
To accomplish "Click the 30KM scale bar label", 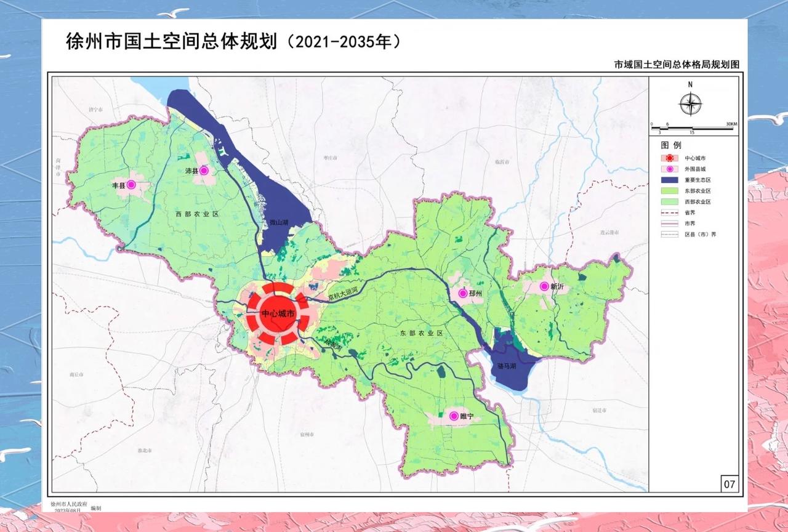I will (x=731, y=124).
